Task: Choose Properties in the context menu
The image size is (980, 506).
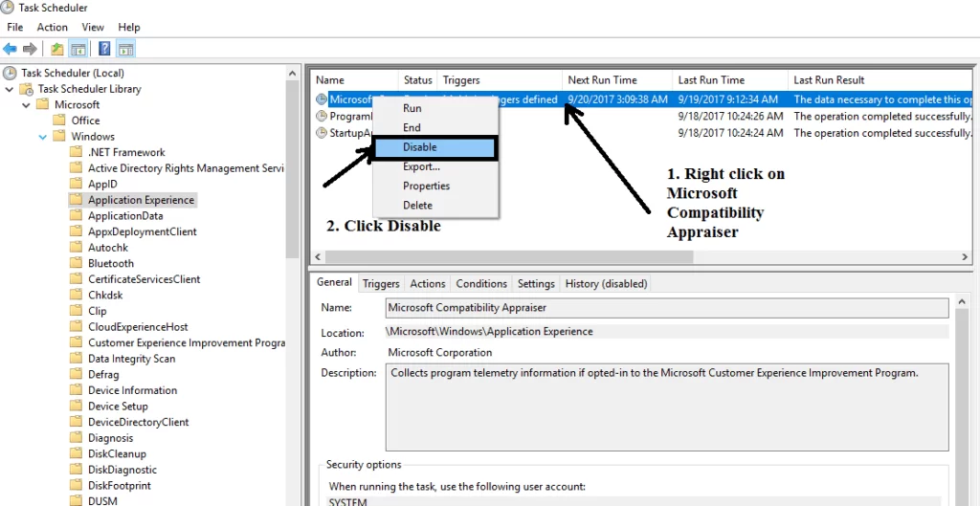Action: 435,187
